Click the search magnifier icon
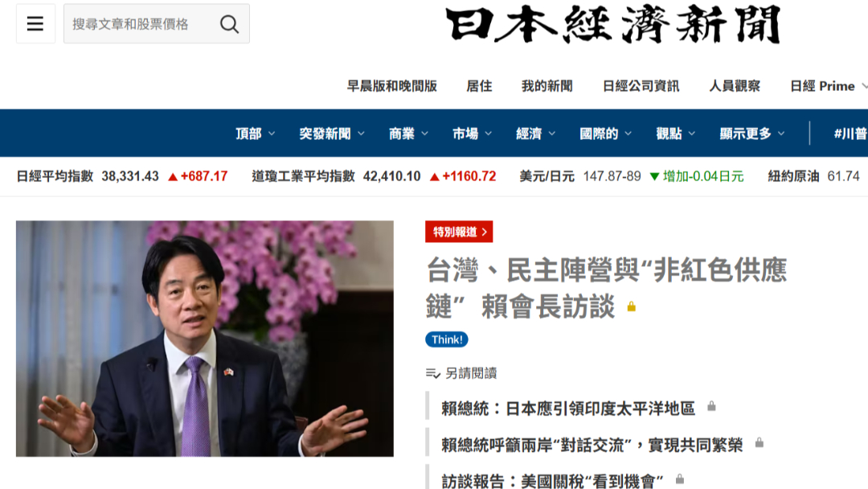The width and height of the screenshot is (868, 489). pyautogui.click(x=229, y=24)
